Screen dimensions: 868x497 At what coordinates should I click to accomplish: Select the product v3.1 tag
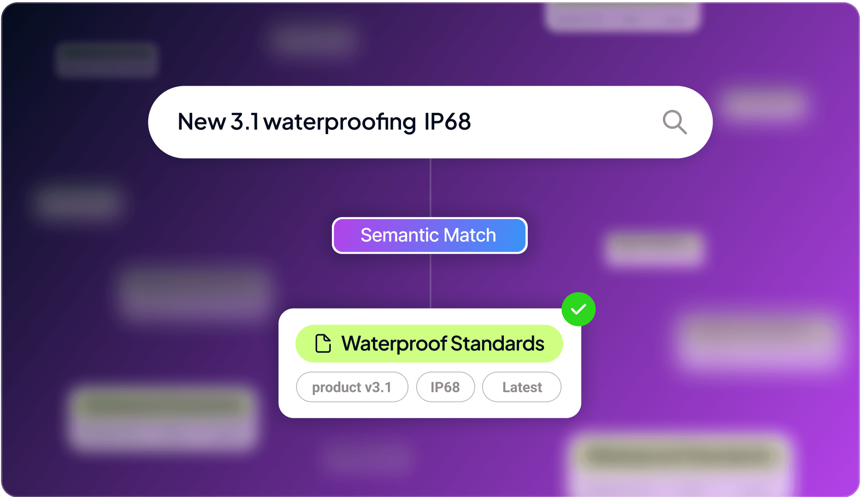click(352, 387)
